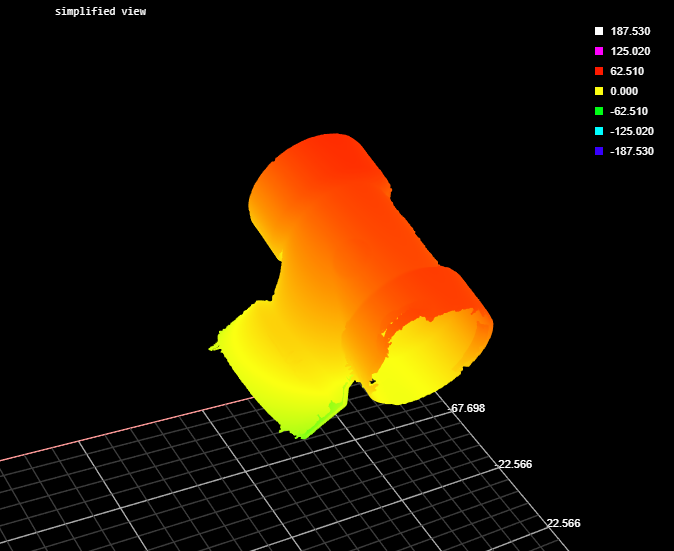Click the white 187.530 legend swatch
Viewport: 674px width, 551px height.
coord(599,31)
